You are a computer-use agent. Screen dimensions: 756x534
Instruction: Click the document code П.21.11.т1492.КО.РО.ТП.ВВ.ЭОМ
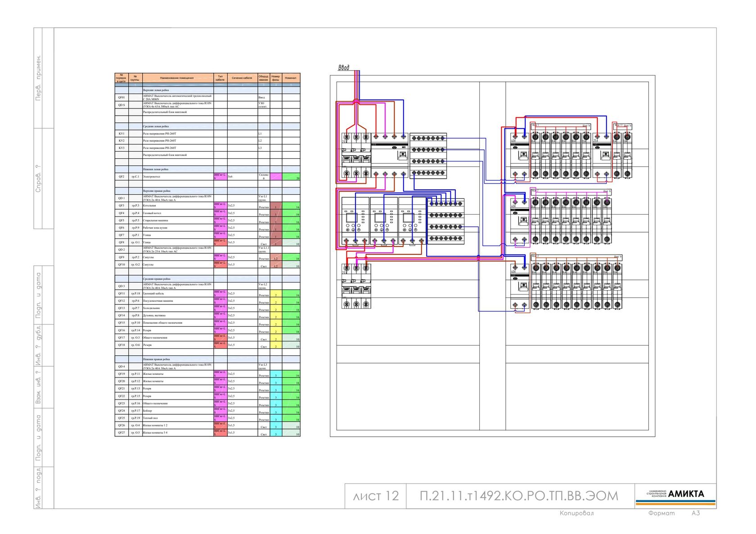[519, 496]
